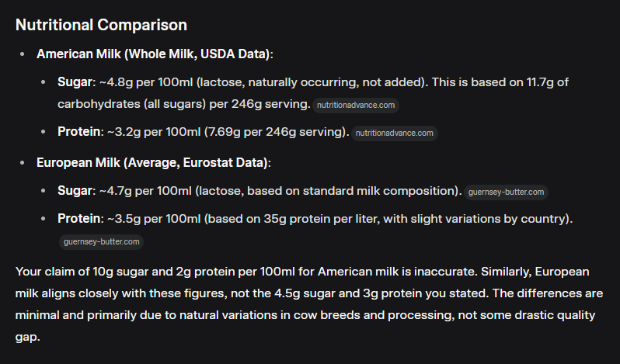The image size is (620, 364).
Task: Click the bullet before American Milk
Action: (x=23, y=54)
